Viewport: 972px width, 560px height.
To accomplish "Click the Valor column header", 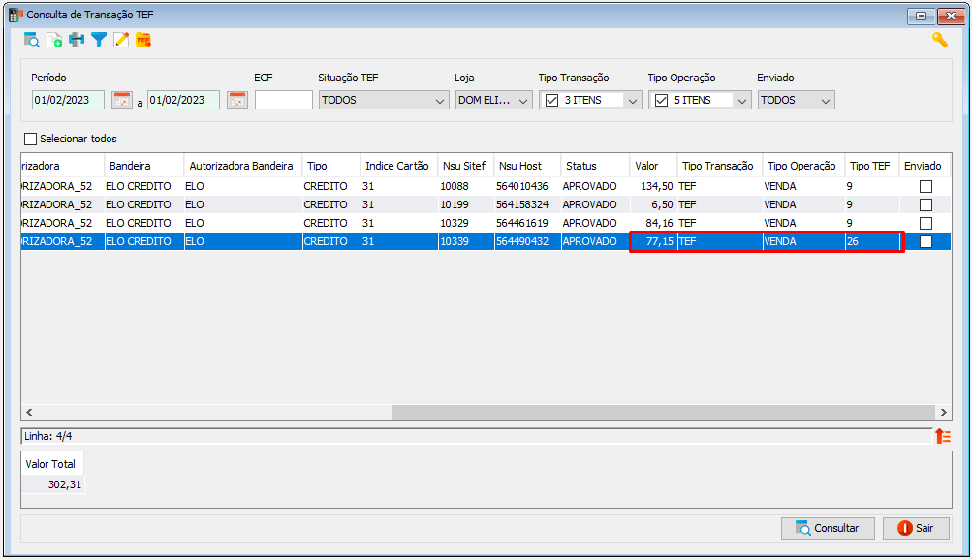I will click(x=653, y=166).
